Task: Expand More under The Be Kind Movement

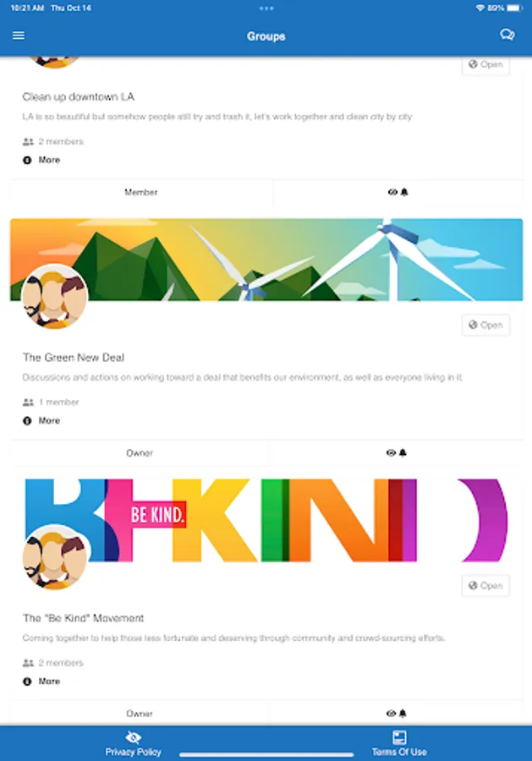Action: tap(41, 682)
